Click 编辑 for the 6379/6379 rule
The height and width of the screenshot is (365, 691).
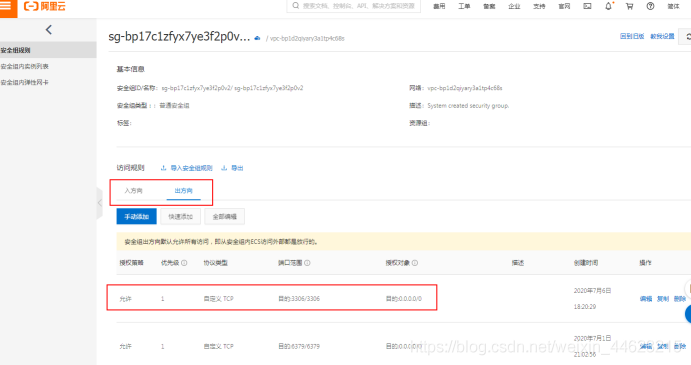pyautogui.click(x=646, y=346)
